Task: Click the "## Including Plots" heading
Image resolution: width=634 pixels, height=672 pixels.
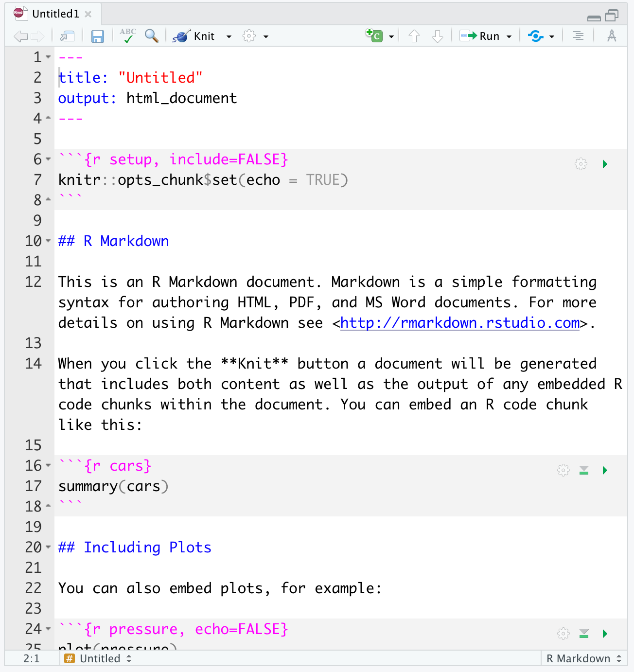Action: (135, 548)
